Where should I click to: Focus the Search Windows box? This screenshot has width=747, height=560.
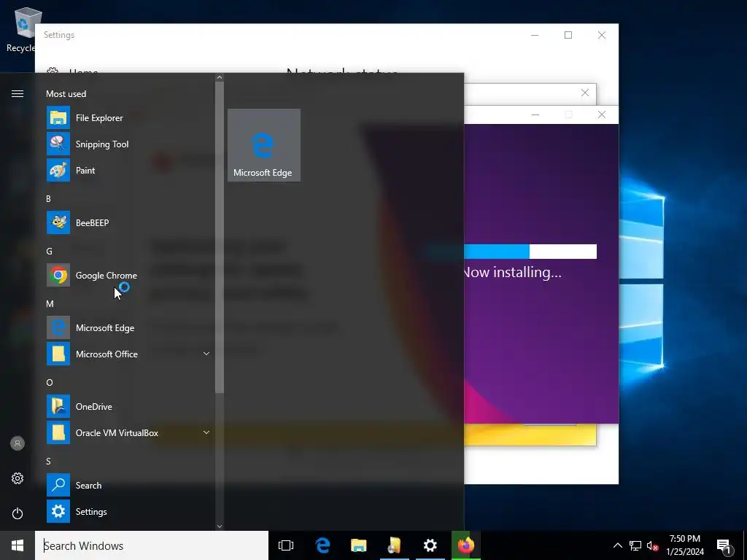152,545
